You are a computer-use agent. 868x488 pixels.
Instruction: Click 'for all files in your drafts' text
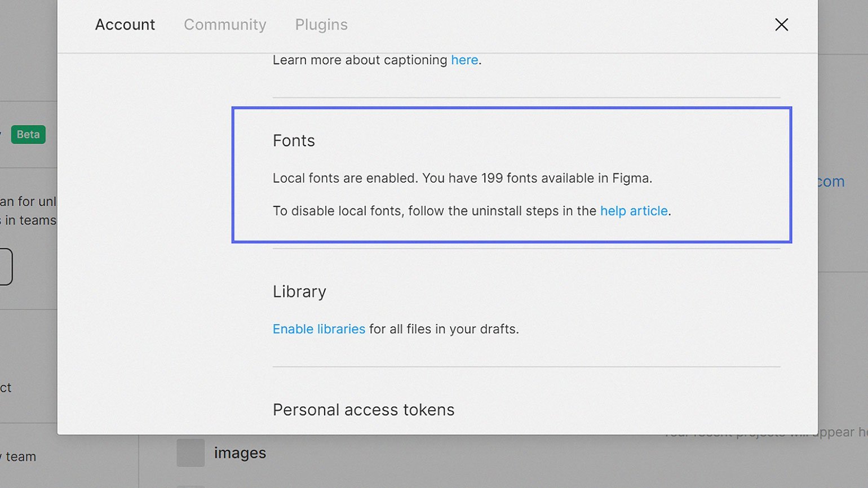444,329
